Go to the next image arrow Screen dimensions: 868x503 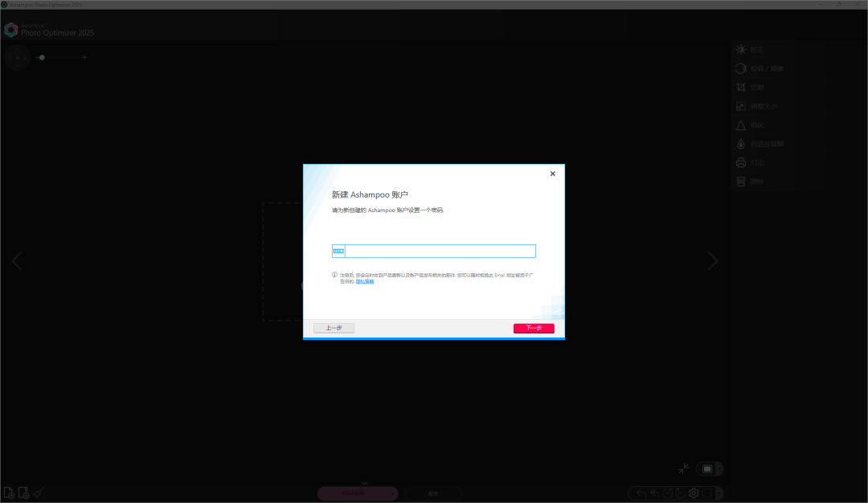(712, 261)
